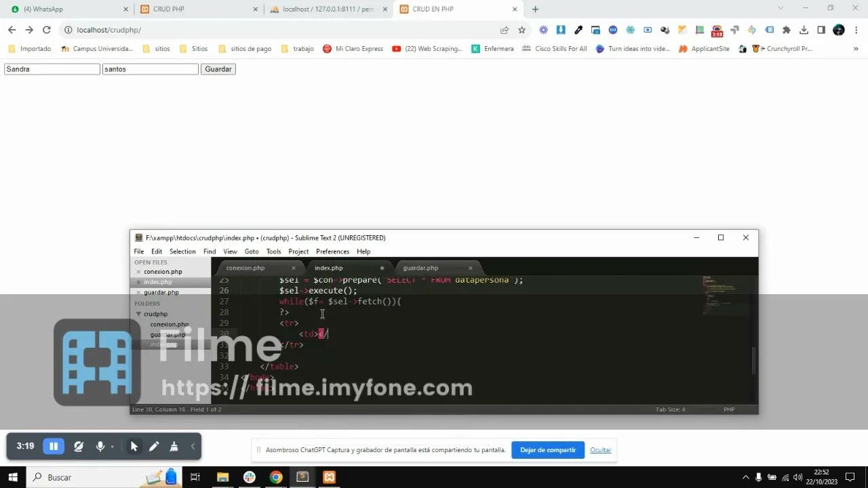Collapse the crudphp folder in Sublime sidebar

tap(138, 314)
